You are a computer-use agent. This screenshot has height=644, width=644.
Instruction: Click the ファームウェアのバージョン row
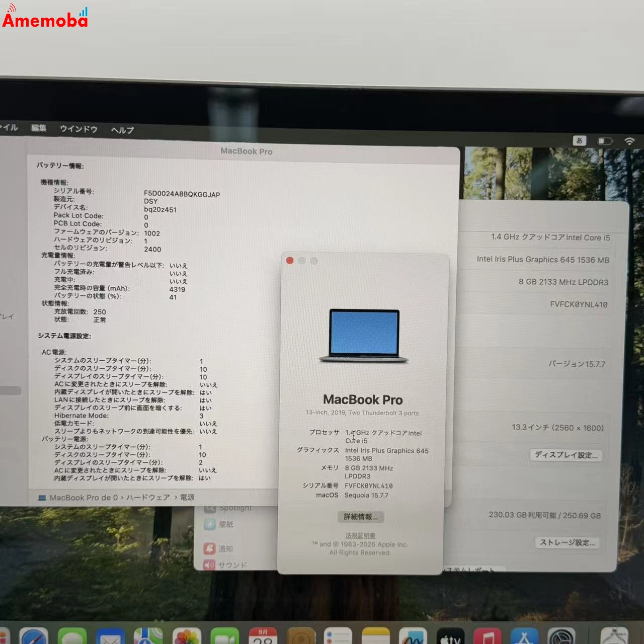(107, 233)
